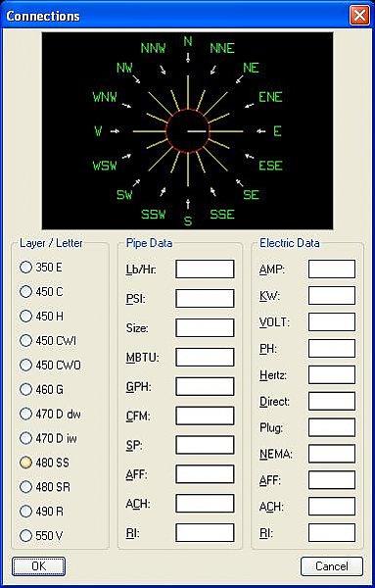Viewport: 375px width, 588px height.
Task: Focus the KW input field
Action: (x=332, y=296)
